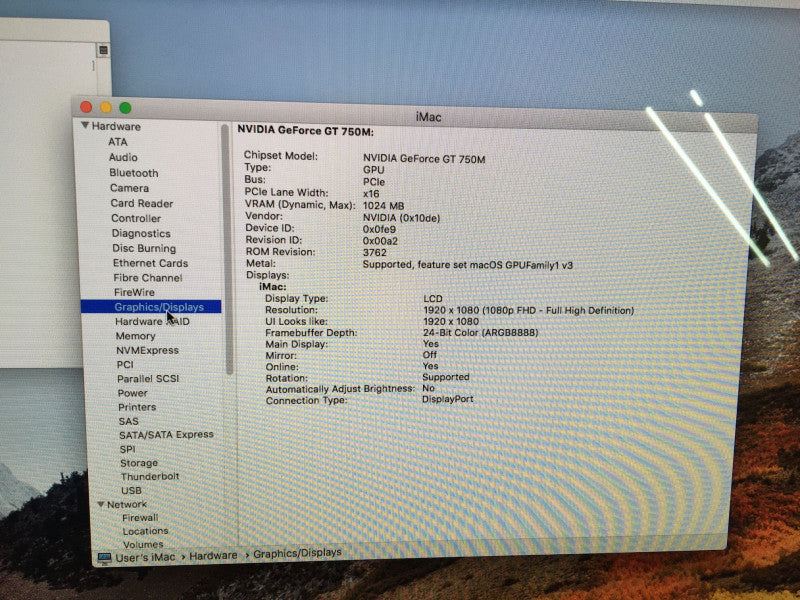Collapse the Hardware section triangle
This screenshot has width=800, height=600.
(85, 126)
